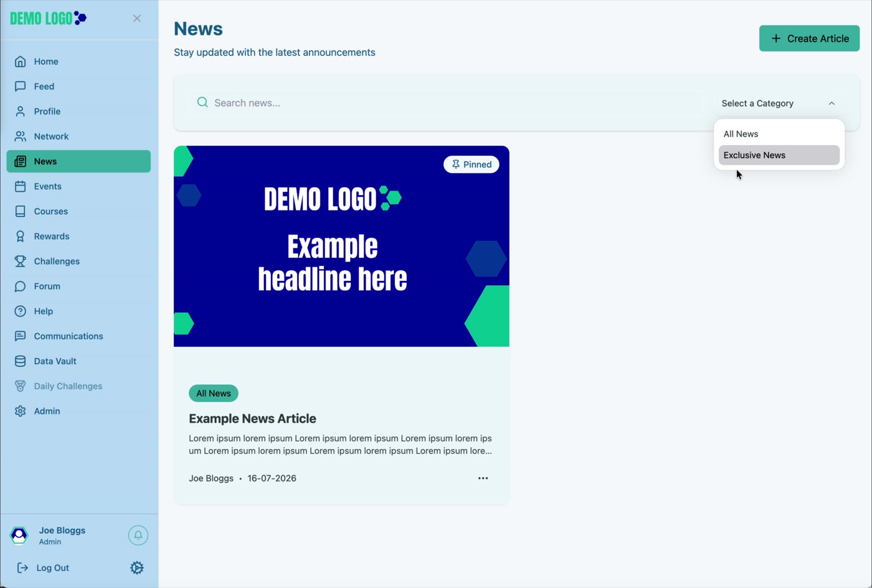The image size is (872, 588).
Task: Click the Feed speech bubble icon
Action: click(x=21, y=87)
